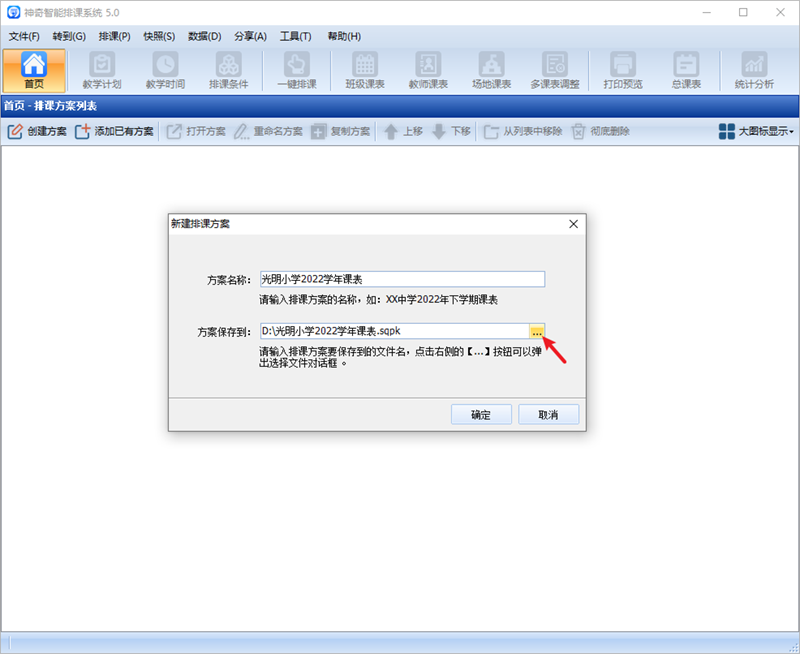Open the 教学计划 toolbar icon

[102, 70]
